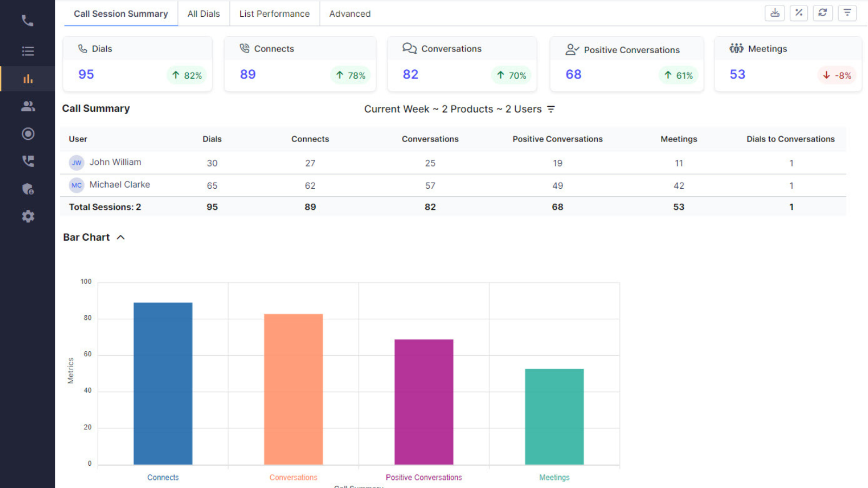Screen dimensions: 868x488
Task: Select Michael Clarke in the table
Action: pyautogui.click(x=119, y=185)
